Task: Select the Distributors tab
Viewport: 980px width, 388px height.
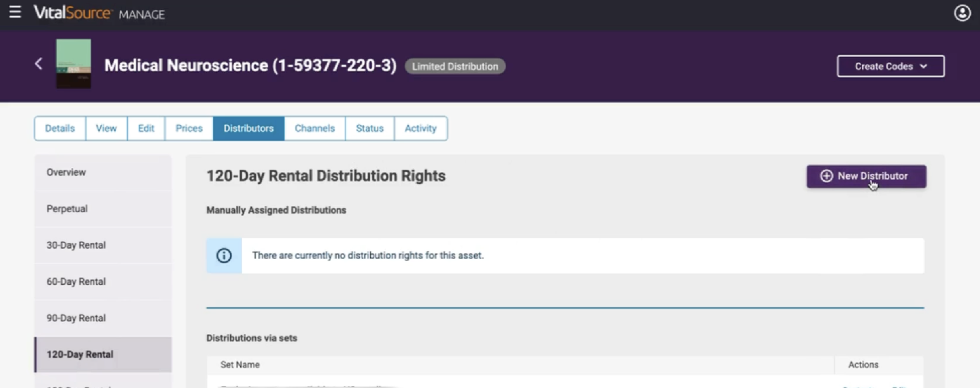Action: point(249,129)
